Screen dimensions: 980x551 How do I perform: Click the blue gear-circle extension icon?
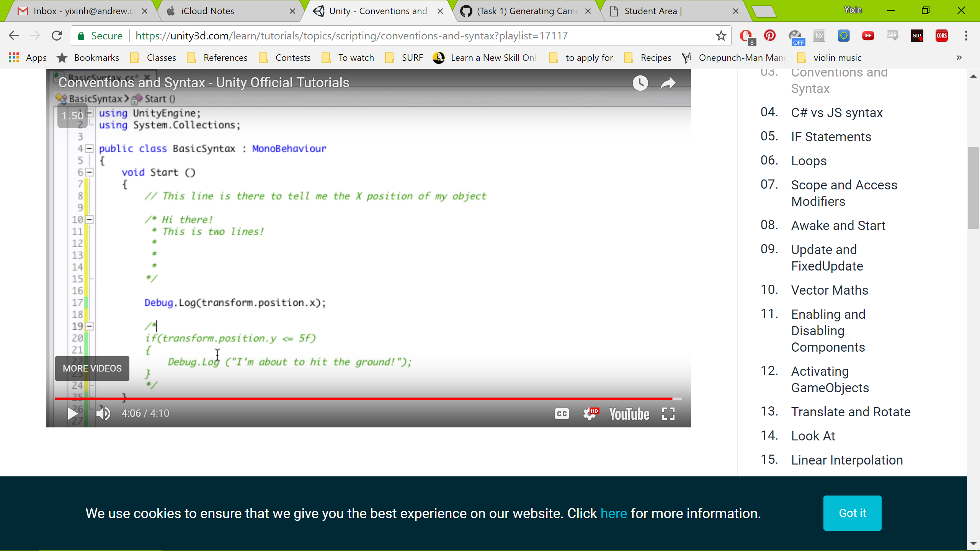tap(844, 36)
